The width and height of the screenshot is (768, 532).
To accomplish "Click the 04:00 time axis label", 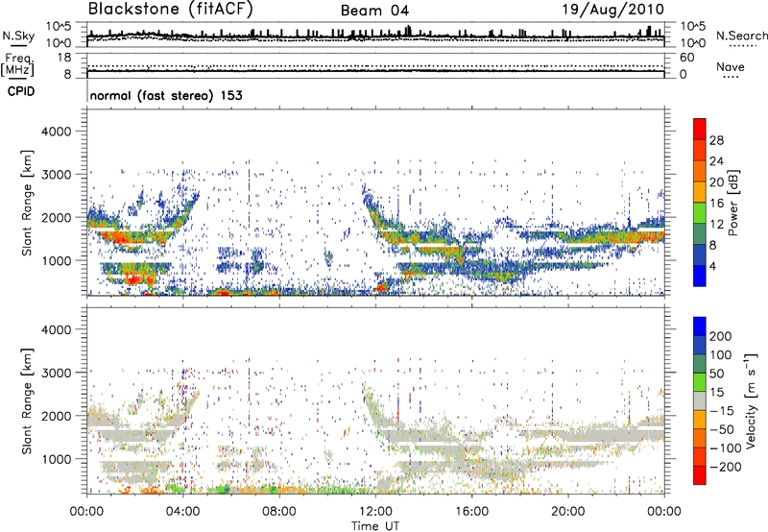I will 182,512.
